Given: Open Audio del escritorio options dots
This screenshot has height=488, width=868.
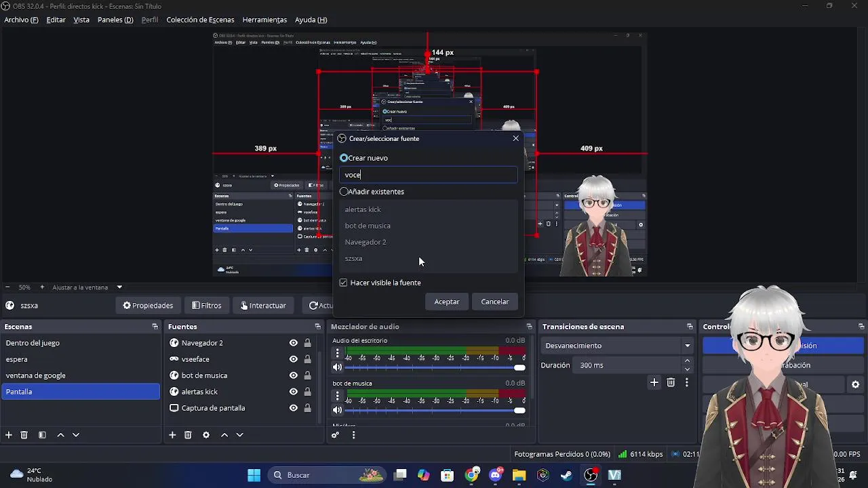Looking at the screenshot, I should coord(338,353).
